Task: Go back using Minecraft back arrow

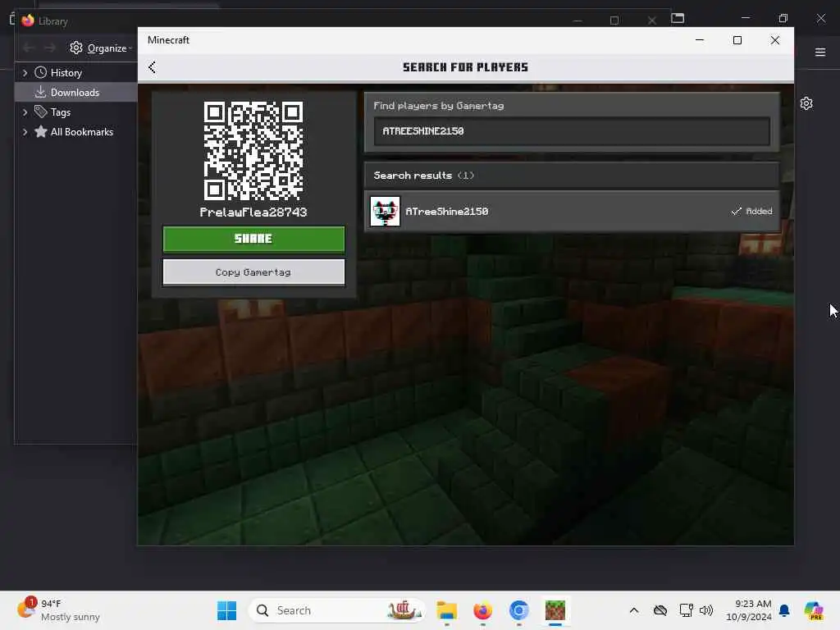Action: click(152, 67)
